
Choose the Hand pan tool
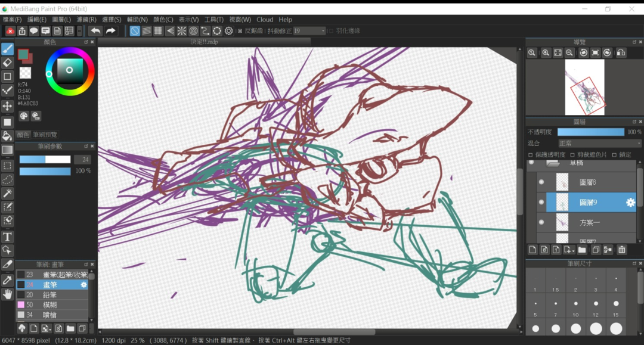(8, 294)
